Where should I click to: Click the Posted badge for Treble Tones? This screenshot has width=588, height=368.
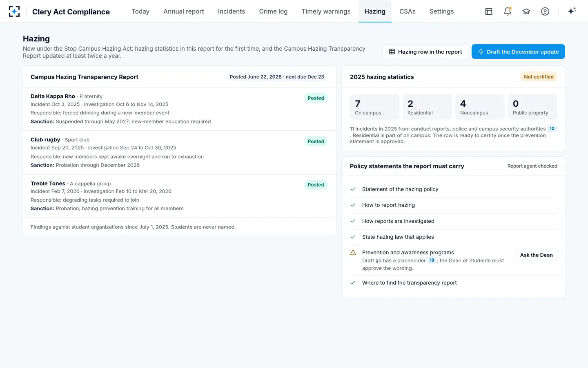[316, 185]
